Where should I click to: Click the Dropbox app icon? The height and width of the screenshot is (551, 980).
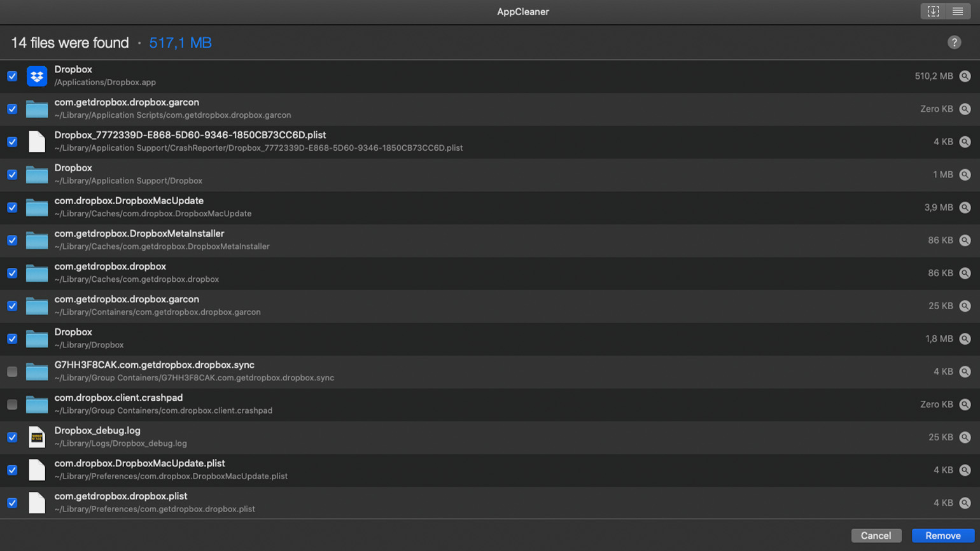[37, 76]
